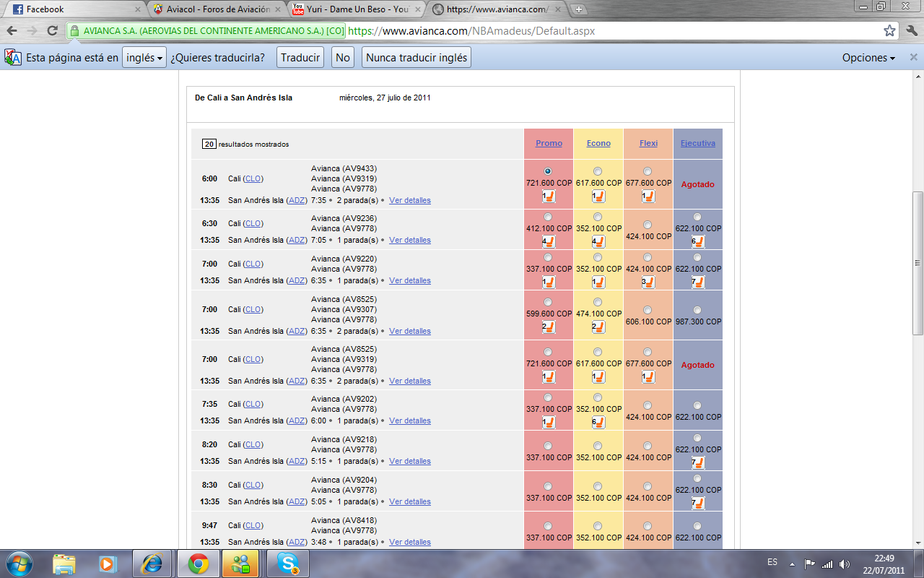Image resolution: width=924 pixels, height=578 pixels.
Task: Launch Internet Explorer from the taskbar
Action: [x=152, y=563]
